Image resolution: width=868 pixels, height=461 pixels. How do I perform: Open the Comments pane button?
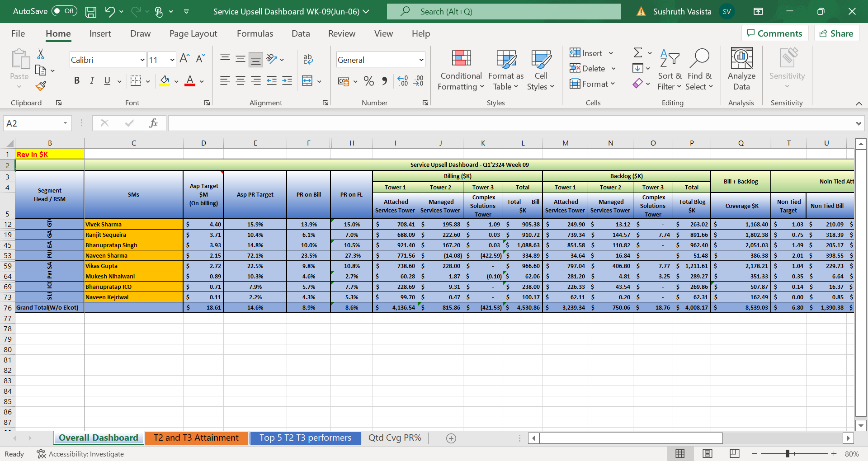(774, 33)
